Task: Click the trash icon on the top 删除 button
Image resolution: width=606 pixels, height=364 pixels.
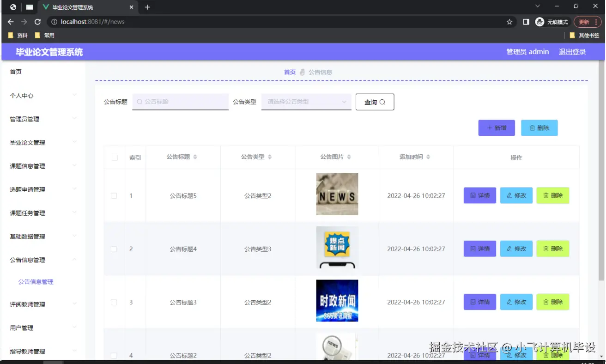Action: 533,127
